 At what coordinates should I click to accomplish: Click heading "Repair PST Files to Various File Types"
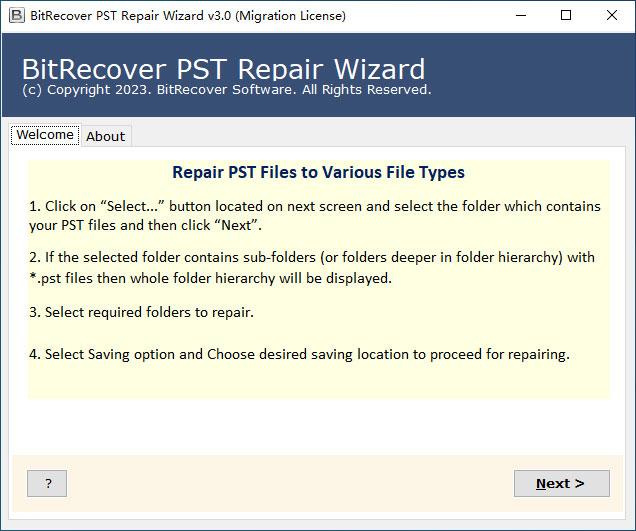tap(318, 172)
